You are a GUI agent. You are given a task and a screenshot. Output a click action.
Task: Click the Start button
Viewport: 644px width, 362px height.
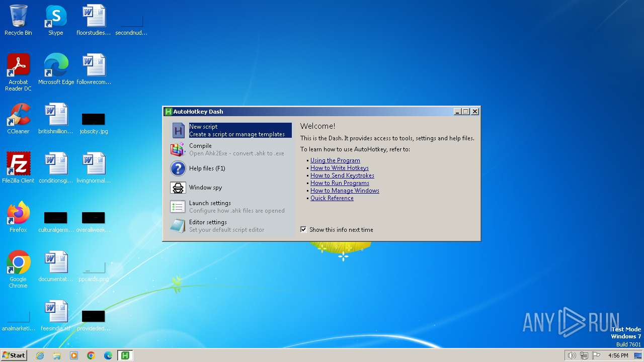pyautogui.click(x=14, y=355)
